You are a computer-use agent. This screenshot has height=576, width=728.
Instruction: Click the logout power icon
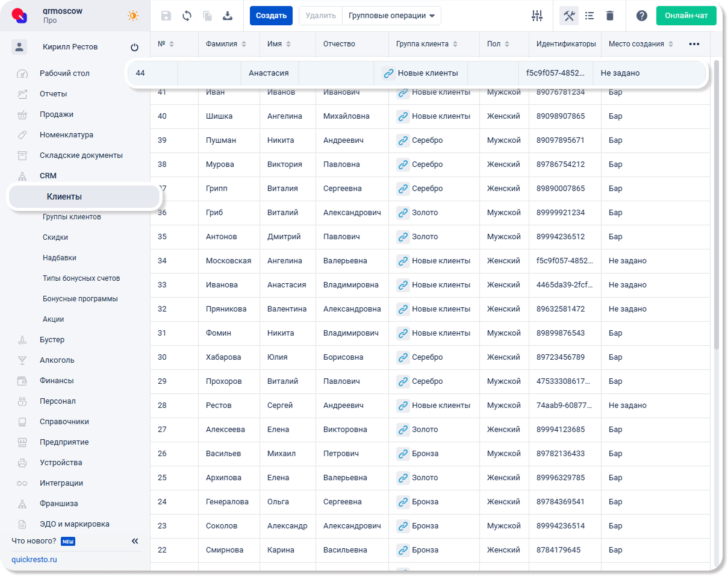tap(134, 47)
